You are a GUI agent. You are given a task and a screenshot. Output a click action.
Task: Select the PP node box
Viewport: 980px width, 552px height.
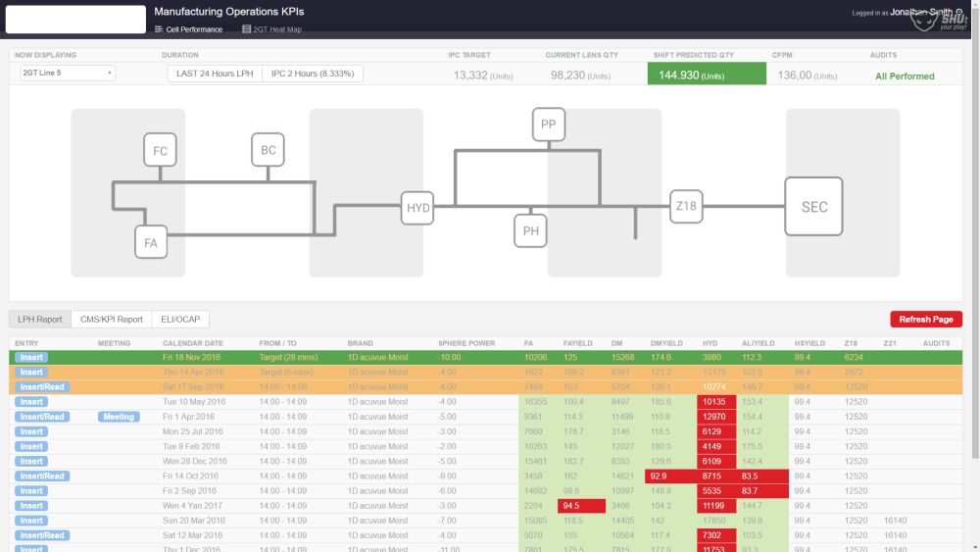[x=549, y=125]
